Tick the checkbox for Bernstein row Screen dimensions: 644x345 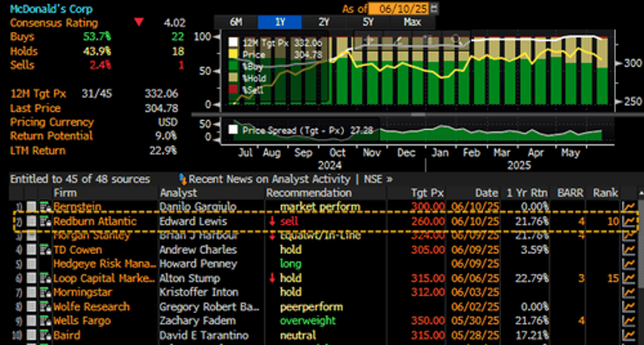click(32, 207)
